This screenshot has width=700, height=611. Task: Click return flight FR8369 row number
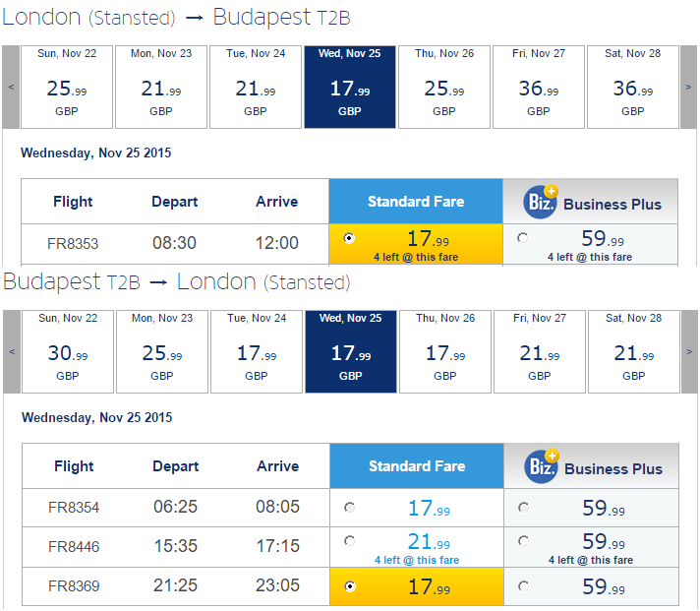point(74,586)
